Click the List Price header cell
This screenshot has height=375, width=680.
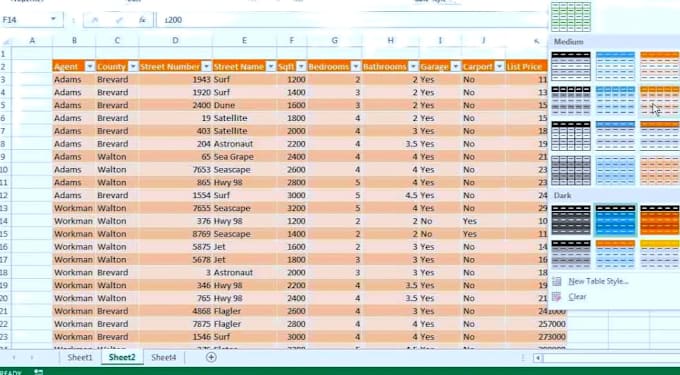tap(526, 67)
